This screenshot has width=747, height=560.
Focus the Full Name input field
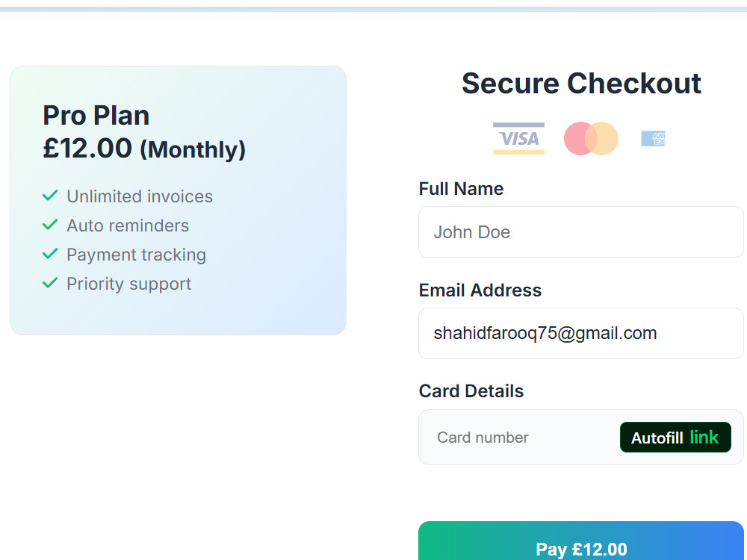(x=580, y=232)
